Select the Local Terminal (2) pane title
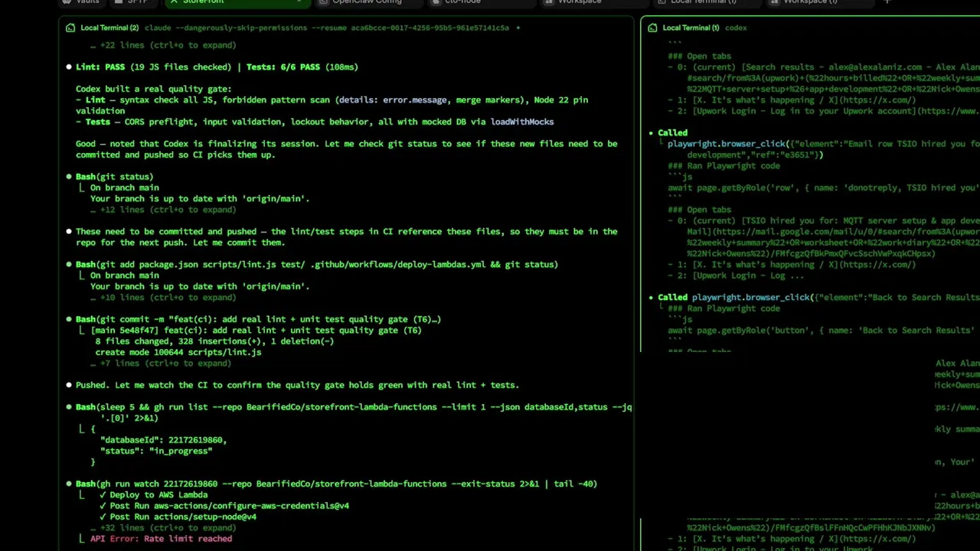Viewport: 980px width, 551px height. point(109,28)
